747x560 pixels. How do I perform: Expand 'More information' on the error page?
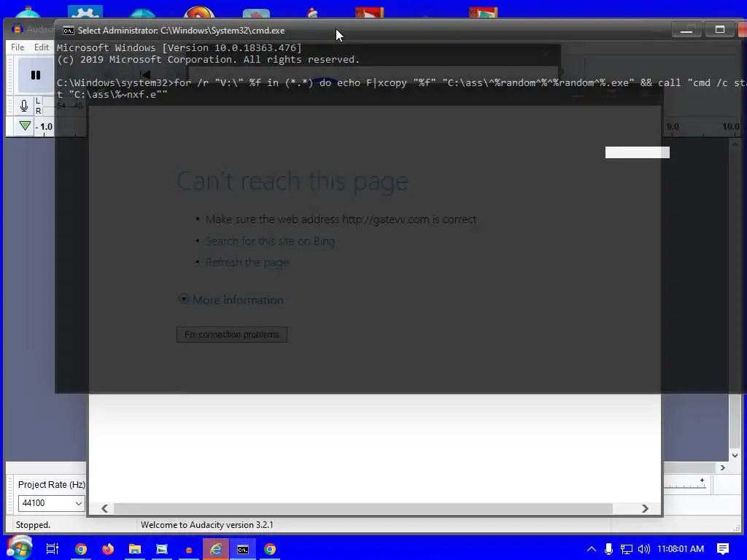(231, 300)
